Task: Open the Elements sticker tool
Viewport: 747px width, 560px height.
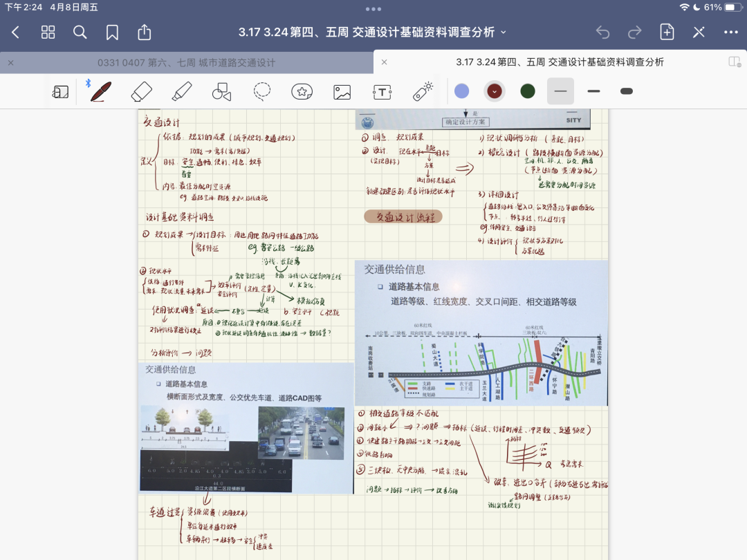Action: point(302,91)
